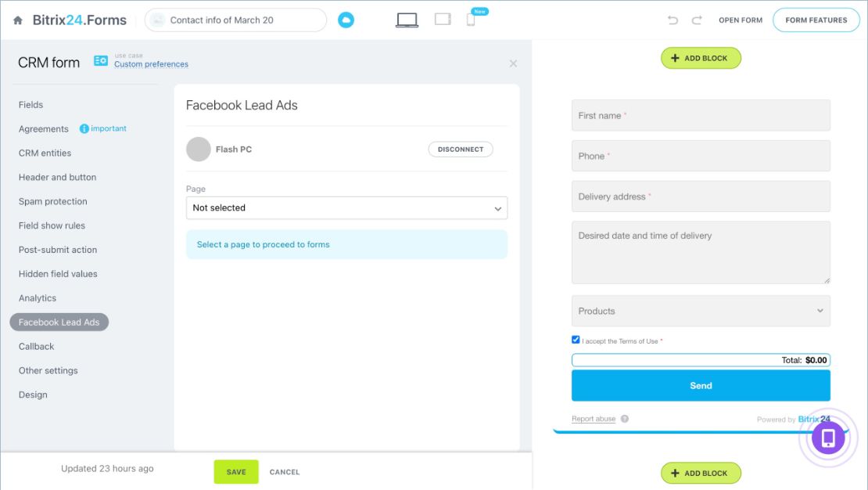
Task: Open Hidden field values
Action: [x=58, y=274]
